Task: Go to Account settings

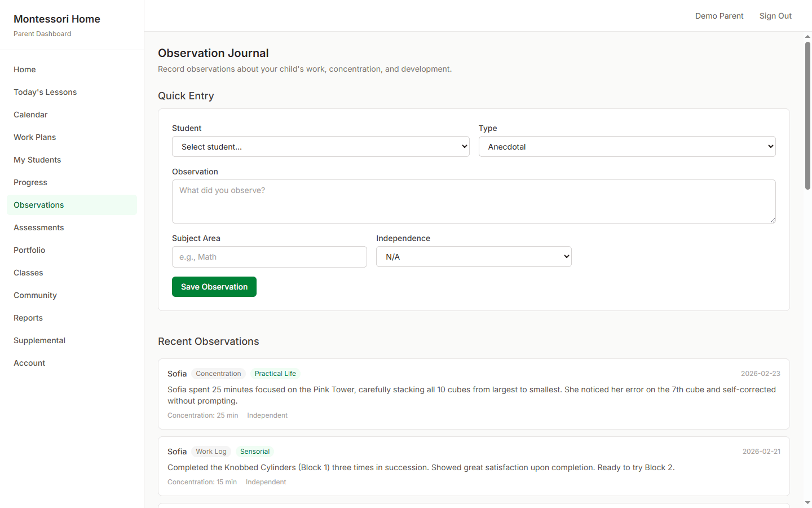Action: pyautogui.click(x=29, y=362)
